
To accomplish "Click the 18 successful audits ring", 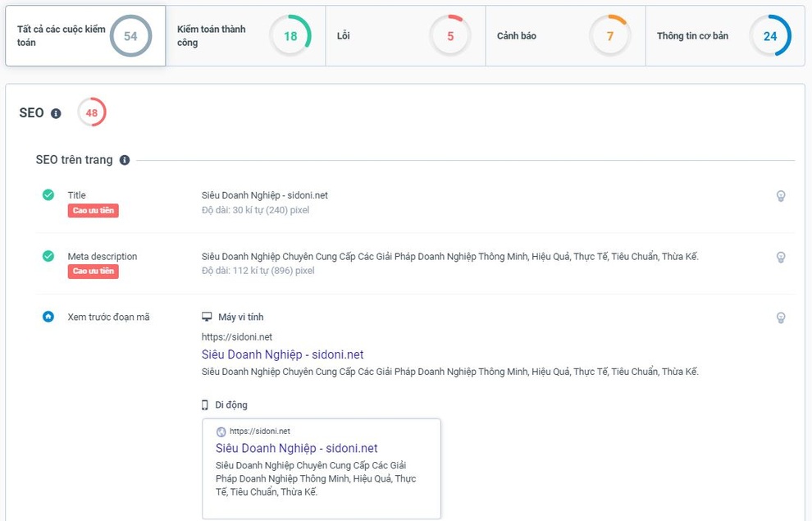I will point(290,36).
